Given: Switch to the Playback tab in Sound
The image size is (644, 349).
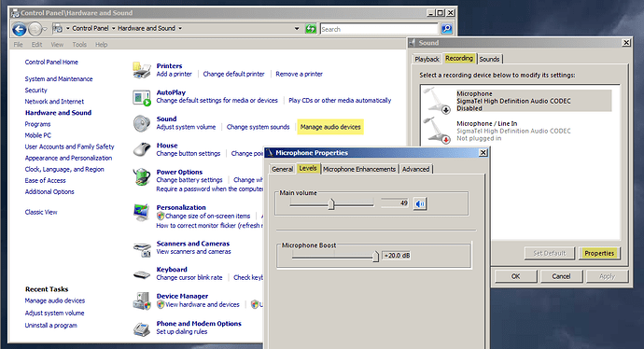Looking at the screenshot, I should pos(427,59).
